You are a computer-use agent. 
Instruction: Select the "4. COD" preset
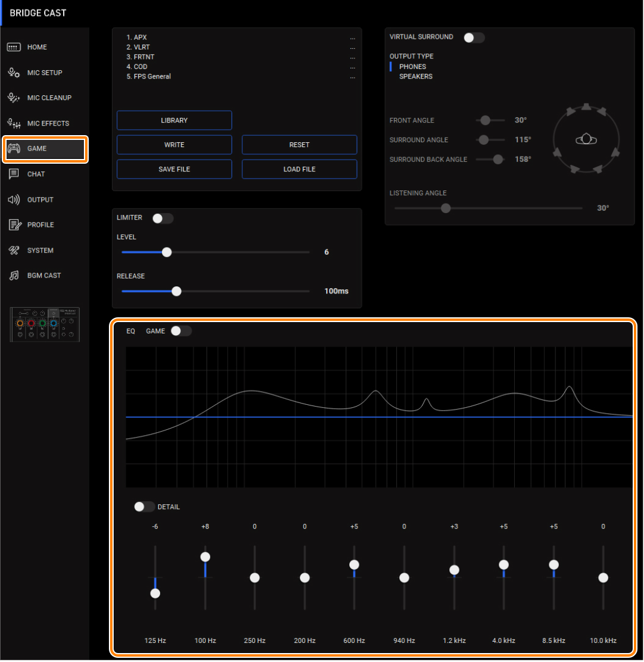point(137,67)
